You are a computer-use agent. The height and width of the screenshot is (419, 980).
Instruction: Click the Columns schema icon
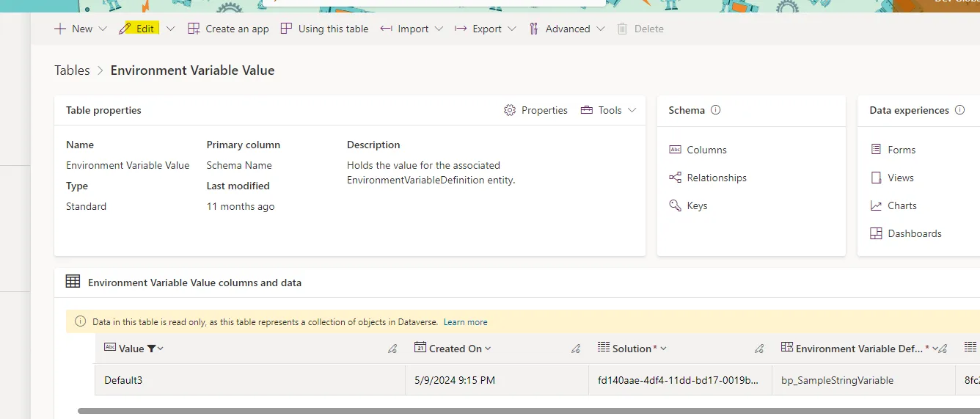675,150
